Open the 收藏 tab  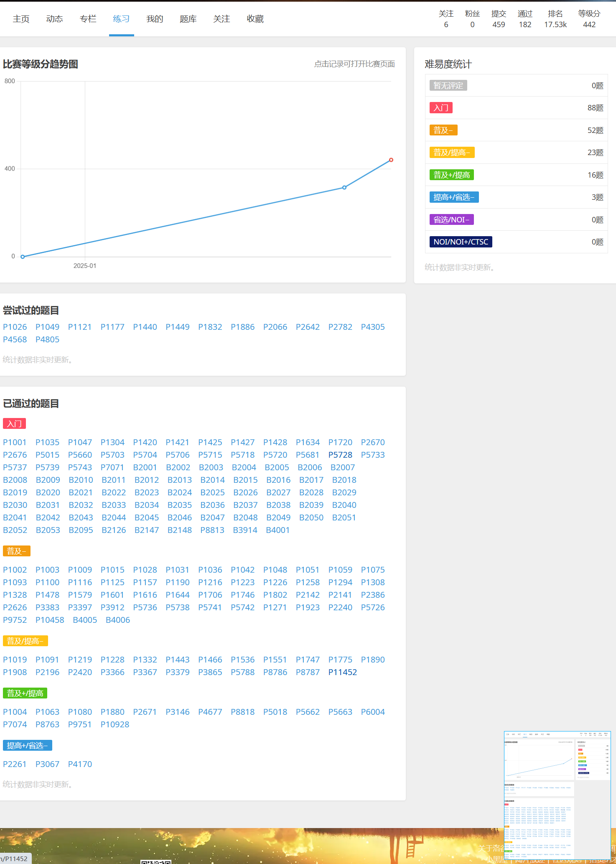pos(255,19)
